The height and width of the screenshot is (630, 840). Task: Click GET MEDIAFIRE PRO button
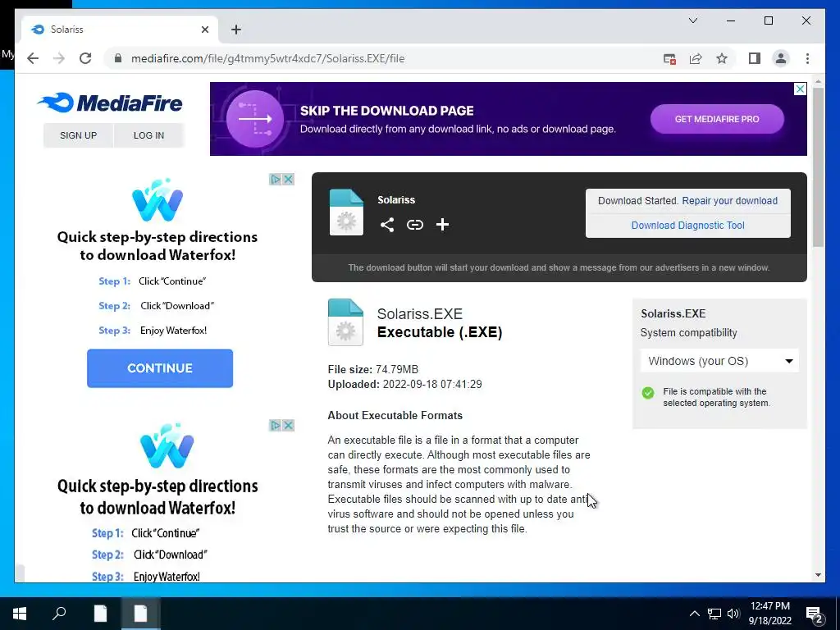point(717,119)
